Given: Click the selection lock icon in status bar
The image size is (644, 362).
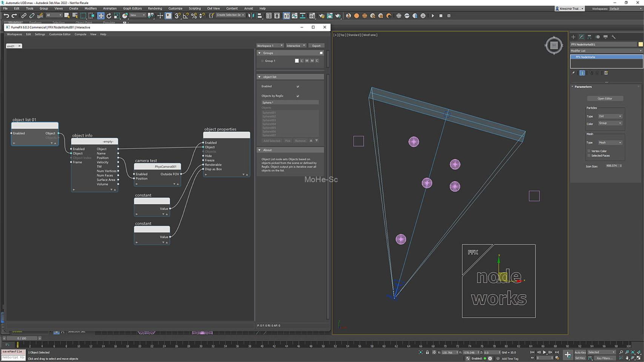Looking at the screenshot, I should (427, 352).
